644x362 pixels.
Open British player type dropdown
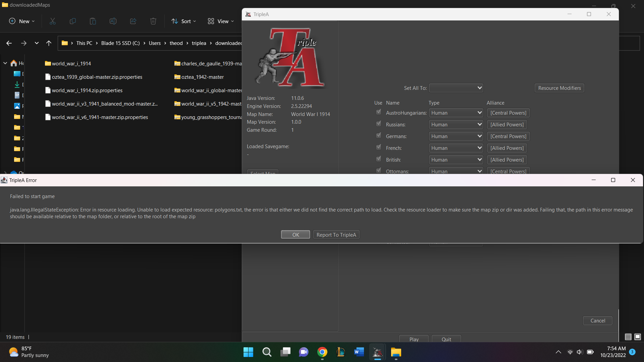click(x=456, y=160)
